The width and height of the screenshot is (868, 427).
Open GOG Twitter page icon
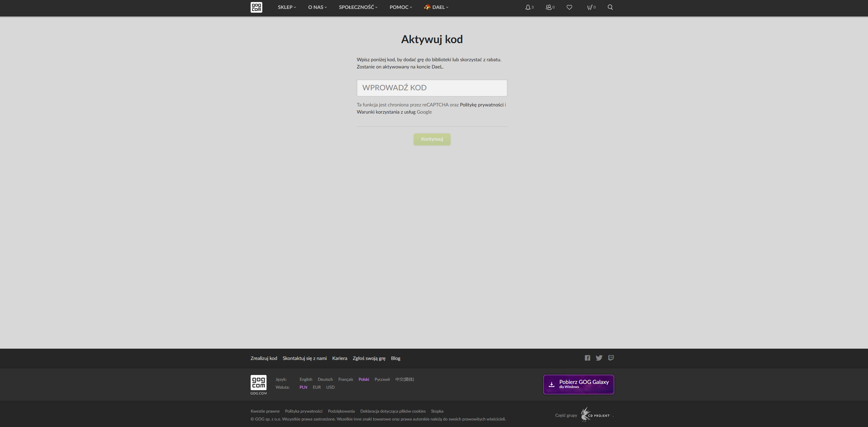599,358
